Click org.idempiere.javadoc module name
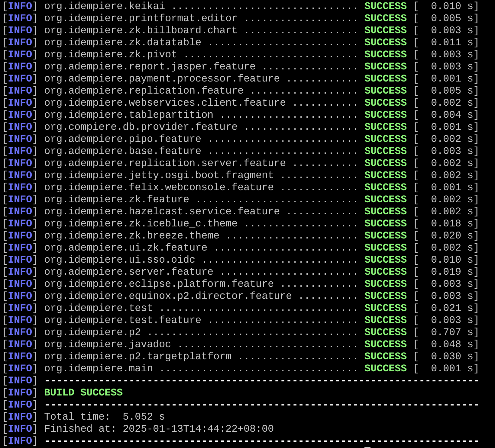Viewport: 495px width, 448px height. [108, 344]
